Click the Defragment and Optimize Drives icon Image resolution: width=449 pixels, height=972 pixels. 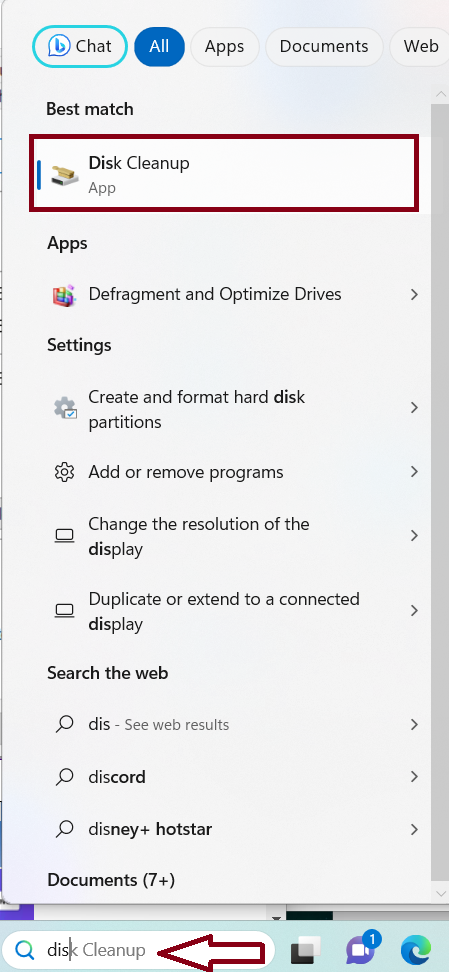pos(64,294)
